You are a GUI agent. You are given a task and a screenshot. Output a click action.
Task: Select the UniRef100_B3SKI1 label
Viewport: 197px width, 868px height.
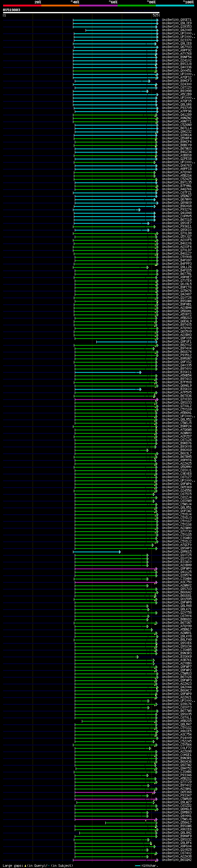click(x=176, y=372)
